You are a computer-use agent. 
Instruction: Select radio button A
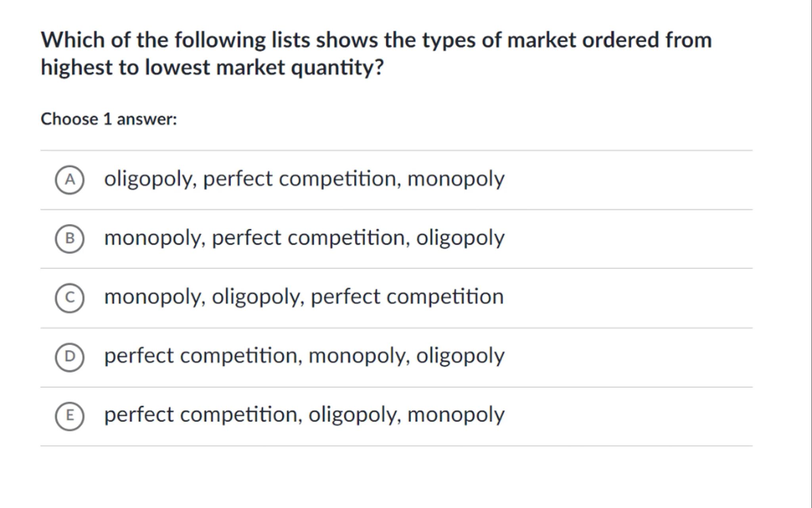pyautogui.click(x=69, y=180)
